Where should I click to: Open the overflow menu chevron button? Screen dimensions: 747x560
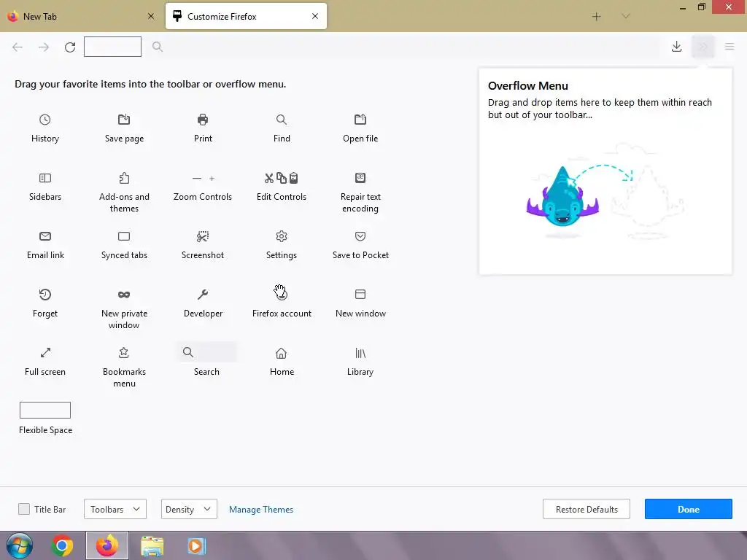(x=703, y=47)
